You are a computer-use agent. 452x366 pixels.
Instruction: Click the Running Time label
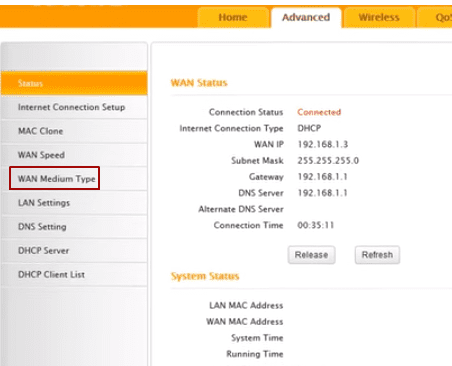pos(255,354)
